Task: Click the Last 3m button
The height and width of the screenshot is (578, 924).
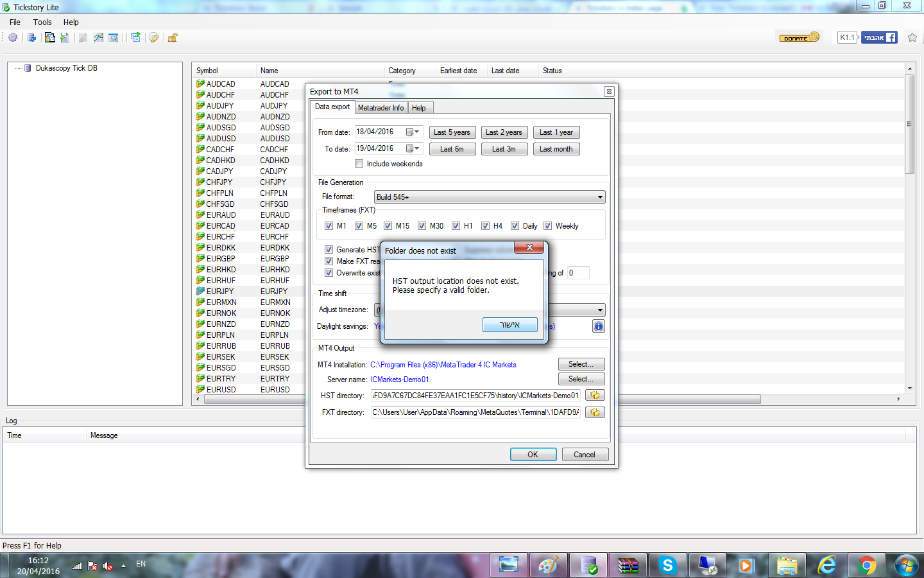Action: coord(504,149)
